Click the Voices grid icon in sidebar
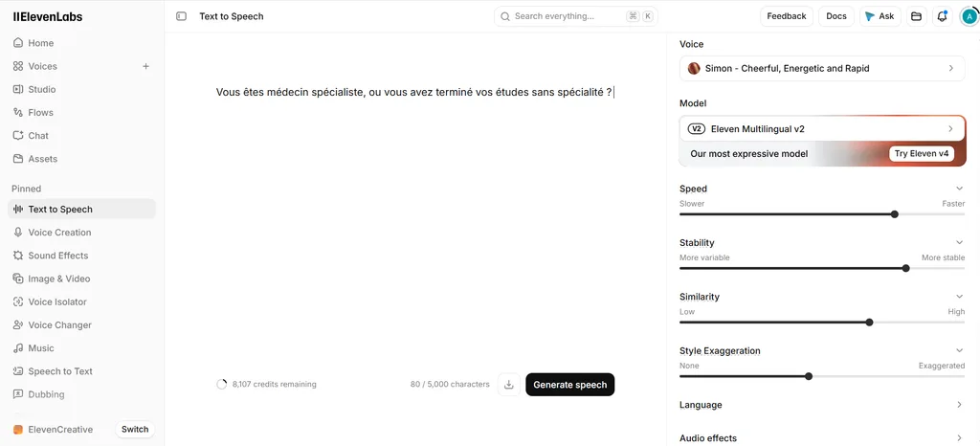Viewport: 980px width, 446px height. point(18,66)
